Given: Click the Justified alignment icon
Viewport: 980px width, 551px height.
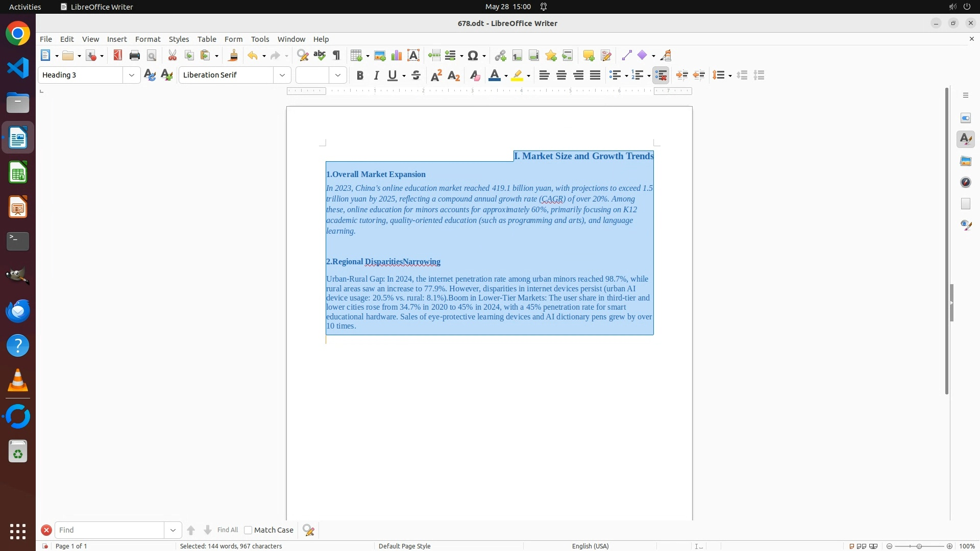Looking at the screenshot, I should coord(595,76).
